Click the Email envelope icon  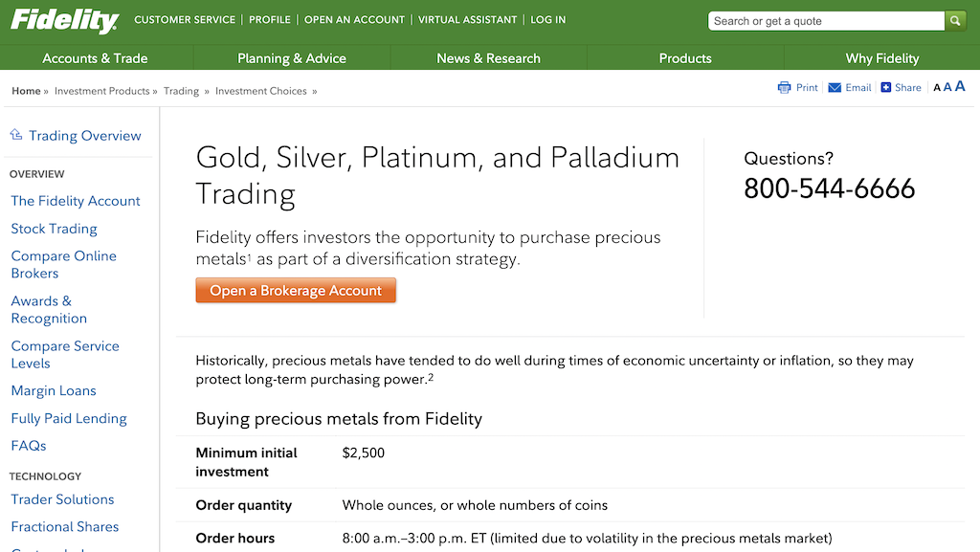(x=835, y=87)
